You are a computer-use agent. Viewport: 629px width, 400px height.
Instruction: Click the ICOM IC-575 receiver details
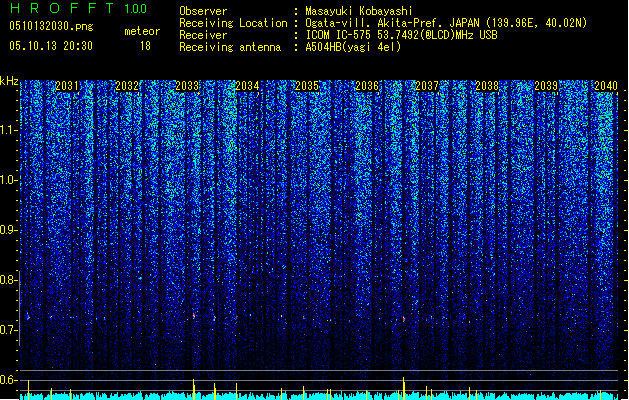point(401,35)
